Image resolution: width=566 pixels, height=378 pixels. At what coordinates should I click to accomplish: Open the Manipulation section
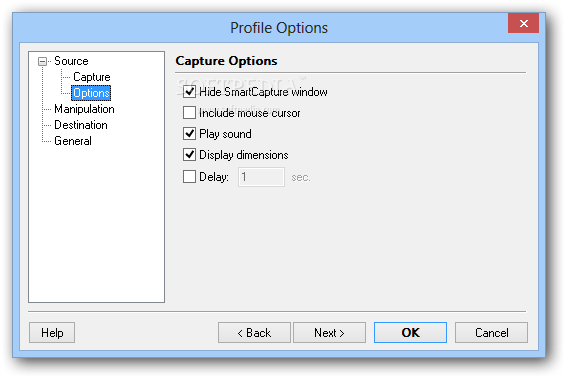point(84,109)
